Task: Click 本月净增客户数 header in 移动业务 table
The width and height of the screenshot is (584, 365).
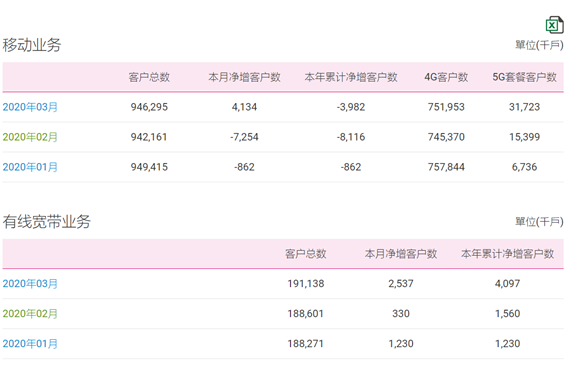Action: pos(244,77)
